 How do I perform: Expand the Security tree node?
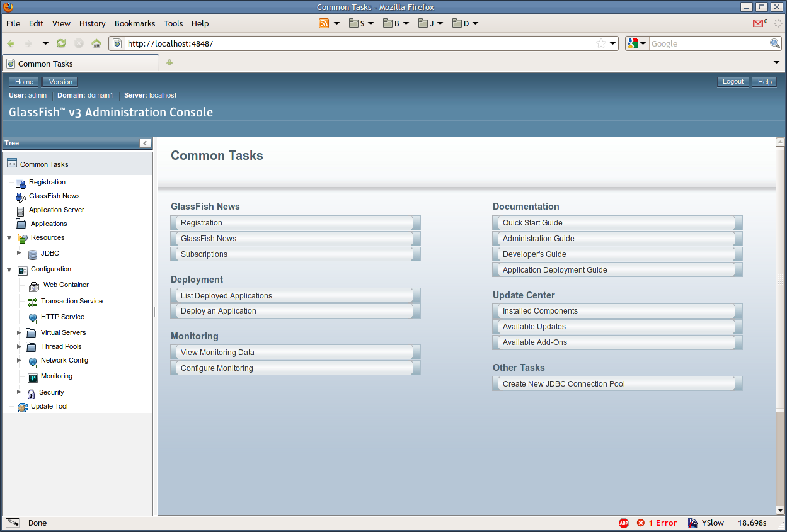coord(19,392)
